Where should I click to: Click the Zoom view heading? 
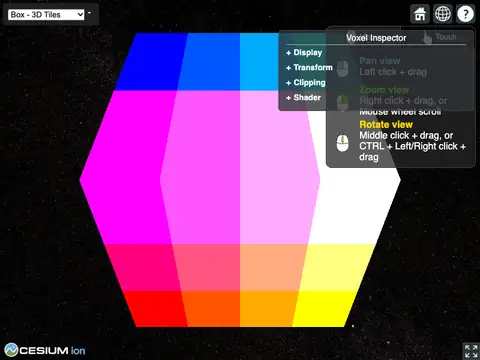pyautogui.click(x=384, y=90)
